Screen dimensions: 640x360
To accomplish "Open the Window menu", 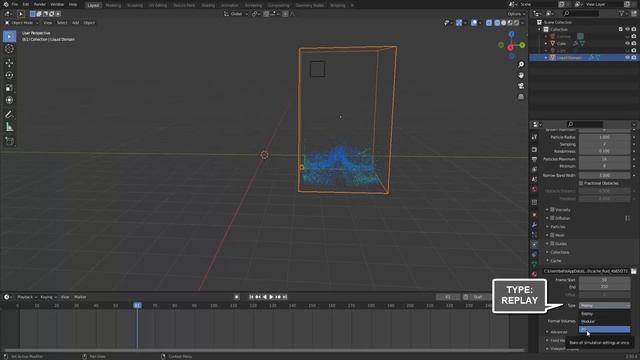I will (57, 4).
